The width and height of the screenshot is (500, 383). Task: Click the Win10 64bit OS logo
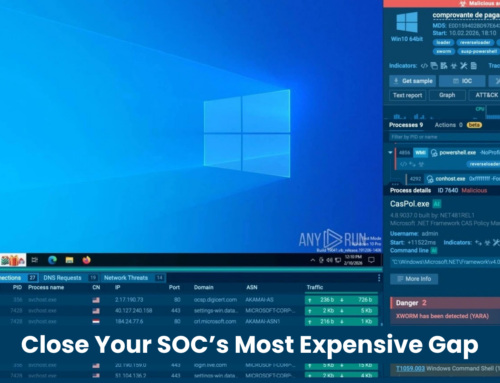(407, 23)
